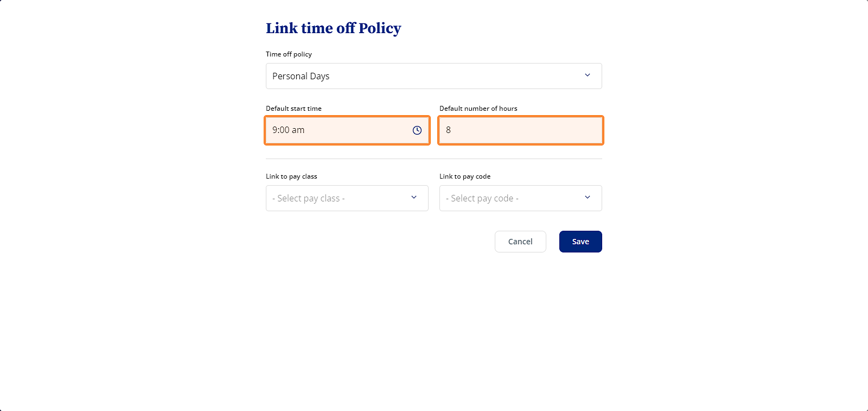Open the Personal Days policy dropdown
Image resolution: width=868 pixels, height=411 pixels.
tap(434, 76)
